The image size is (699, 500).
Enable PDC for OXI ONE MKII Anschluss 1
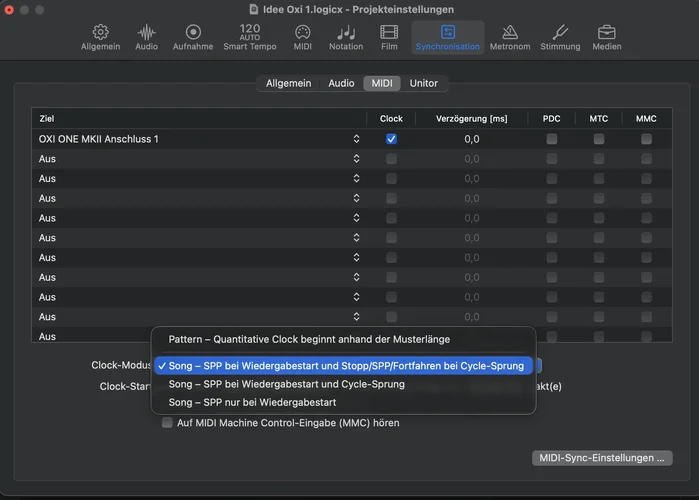click(551, 139)
